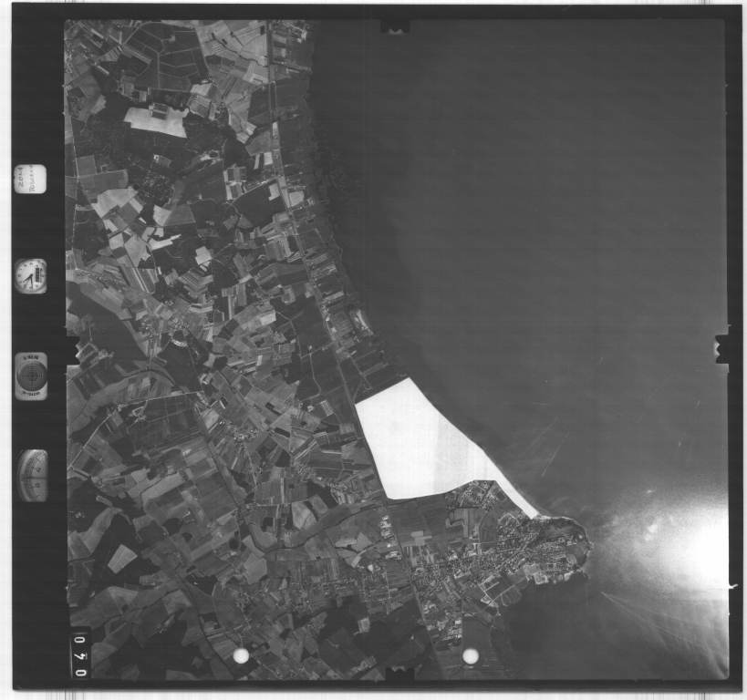Click the right edge fiducial notch
The width and height of the screenshot is (747, 700).
click(x=721, y=348)
